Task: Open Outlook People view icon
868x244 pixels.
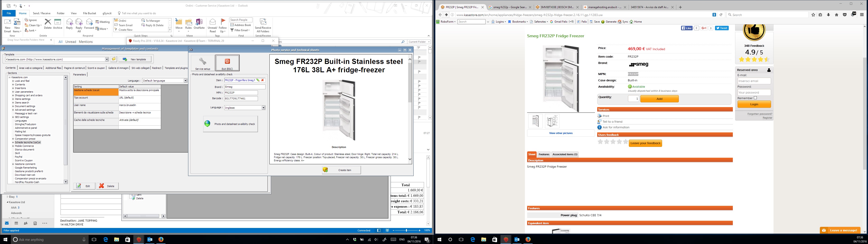Action: 26,223
